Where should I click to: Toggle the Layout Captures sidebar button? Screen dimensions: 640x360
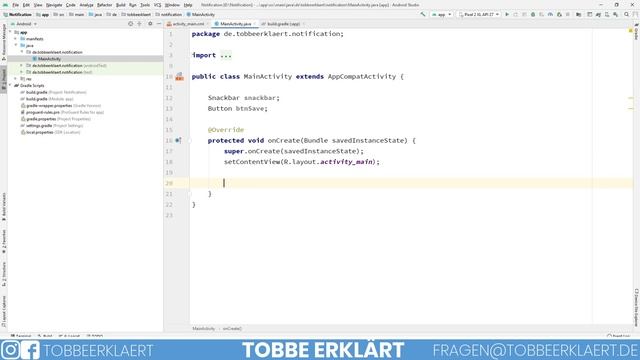click(x=4, y=311)
